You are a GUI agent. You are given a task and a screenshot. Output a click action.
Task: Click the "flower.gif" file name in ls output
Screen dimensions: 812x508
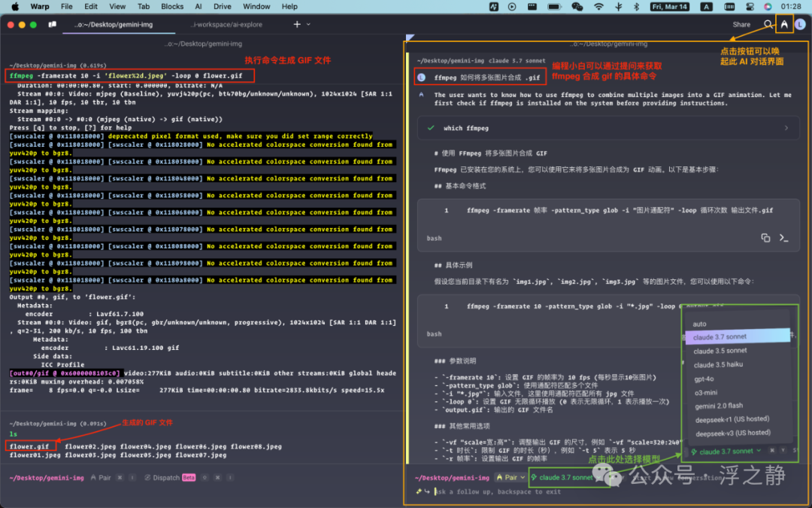tap(29, 446)
